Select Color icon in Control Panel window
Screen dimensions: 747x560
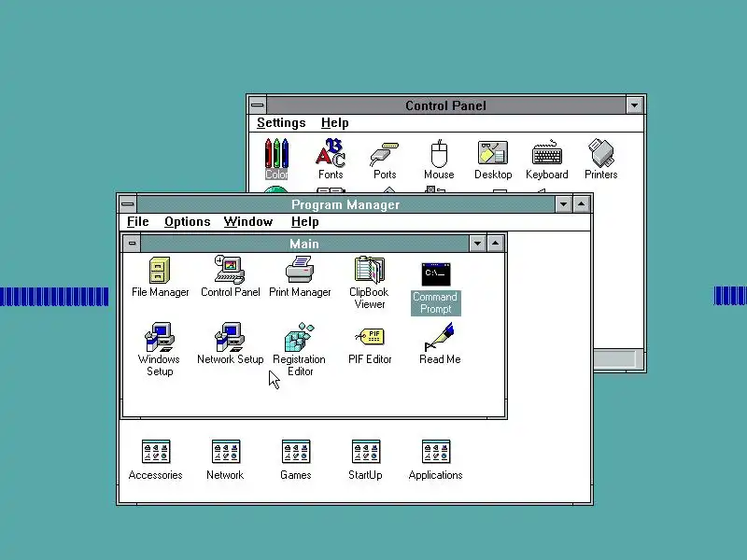coord(276,153)
